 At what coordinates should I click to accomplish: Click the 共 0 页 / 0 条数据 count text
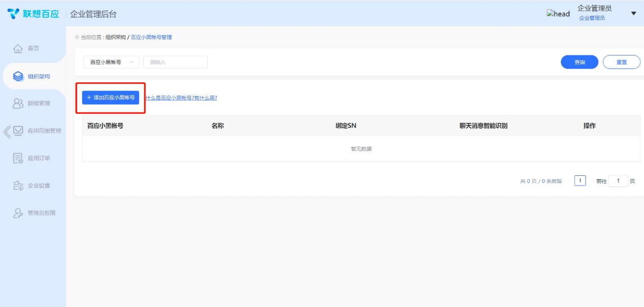[x=540, y=181]
